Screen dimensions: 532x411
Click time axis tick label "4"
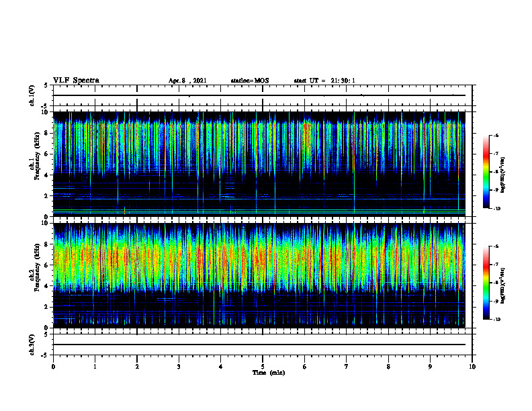(x=221, y=367)
